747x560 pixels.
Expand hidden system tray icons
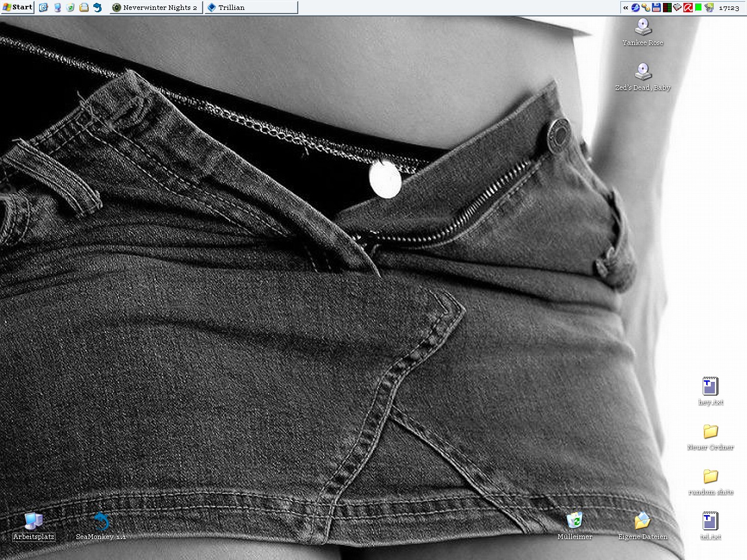pos(626,8)
